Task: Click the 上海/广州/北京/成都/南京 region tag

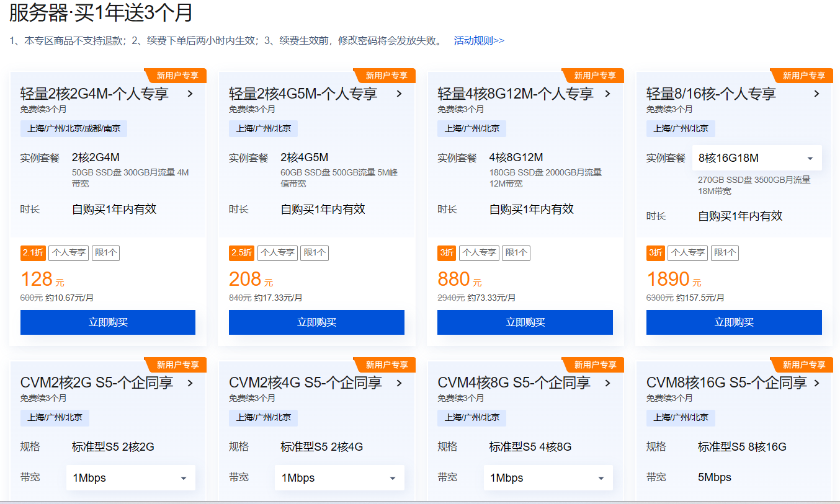Action: (74, 129)
